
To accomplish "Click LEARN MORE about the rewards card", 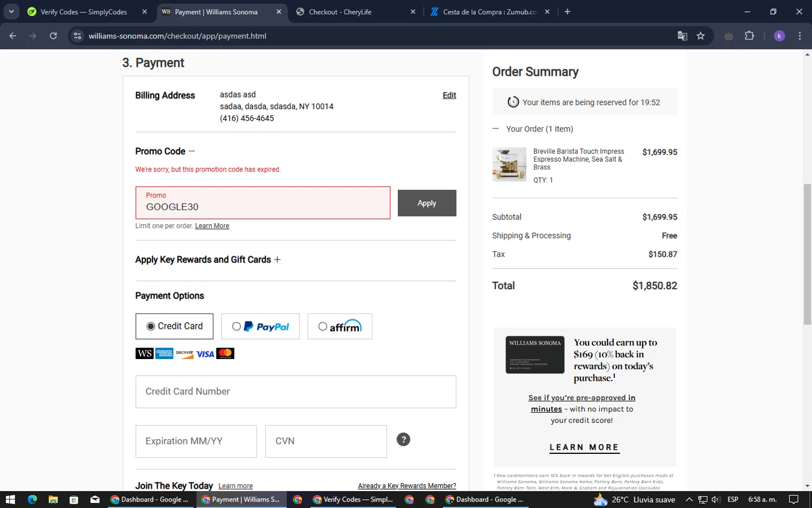I will click(584, 447).
